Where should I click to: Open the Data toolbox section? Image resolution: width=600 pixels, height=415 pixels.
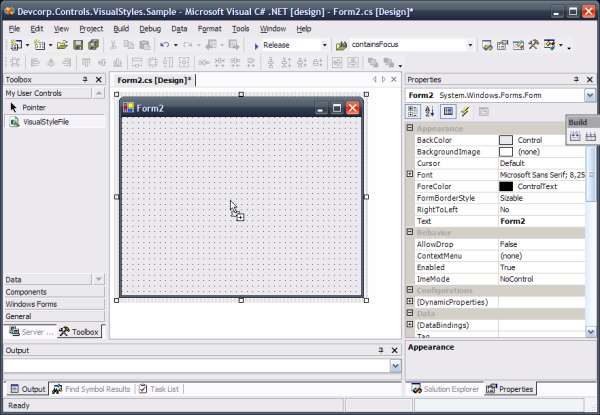(x=48, y=280)
